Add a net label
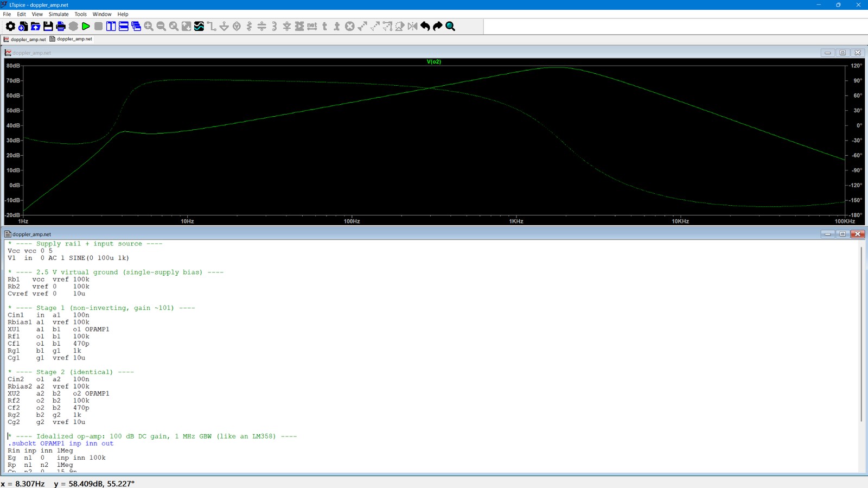 click(312, 26)
